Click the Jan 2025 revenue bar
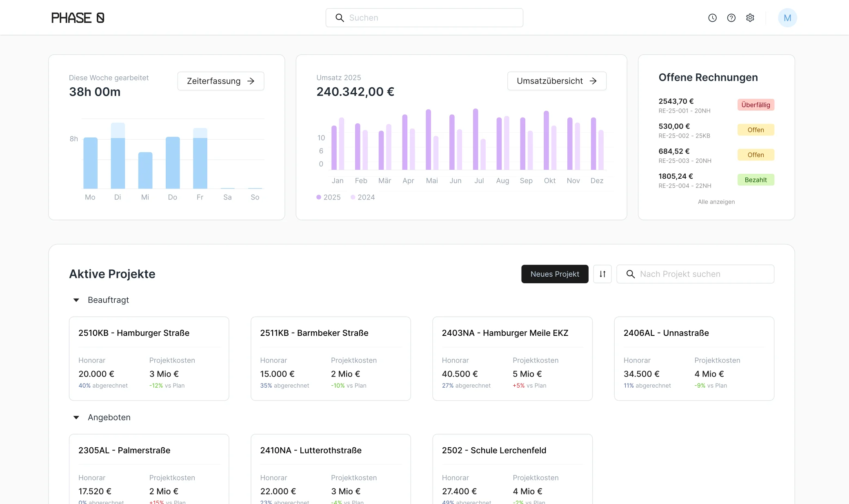849x504 pixels. click(334, 148)
